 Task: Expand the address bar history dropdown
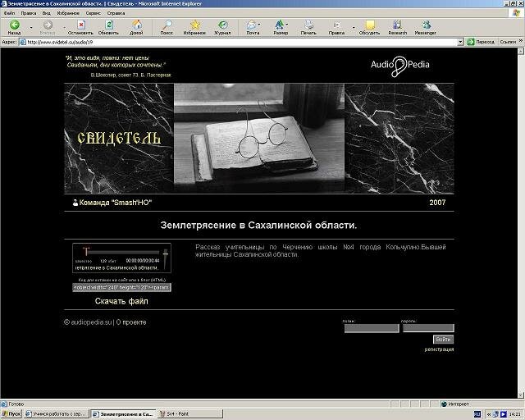point(461,42)
